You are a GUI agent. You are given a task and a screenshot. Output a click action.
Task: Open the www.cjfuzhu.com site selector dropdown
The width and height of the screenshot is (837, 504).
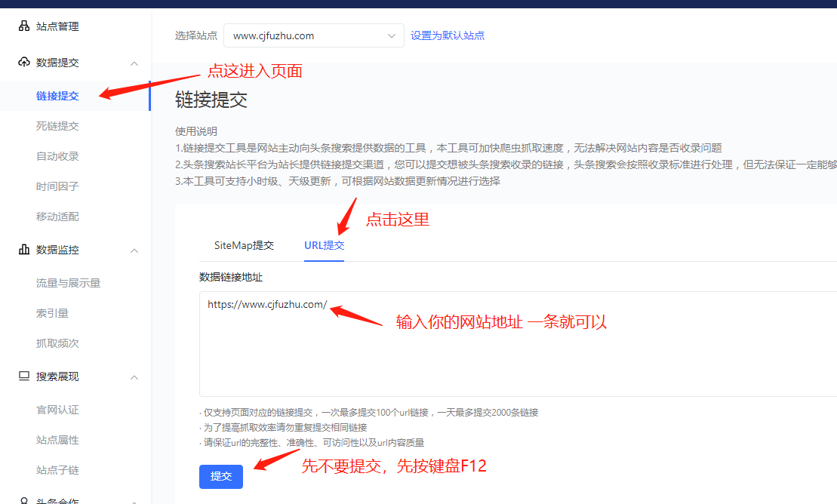point(314,35)
